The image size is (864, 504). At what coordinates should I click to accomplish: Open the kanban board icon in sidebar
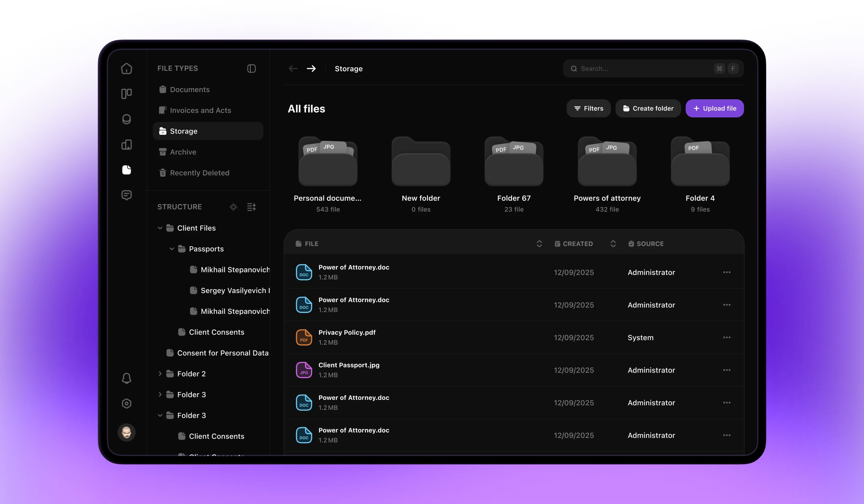coord(127,94)
